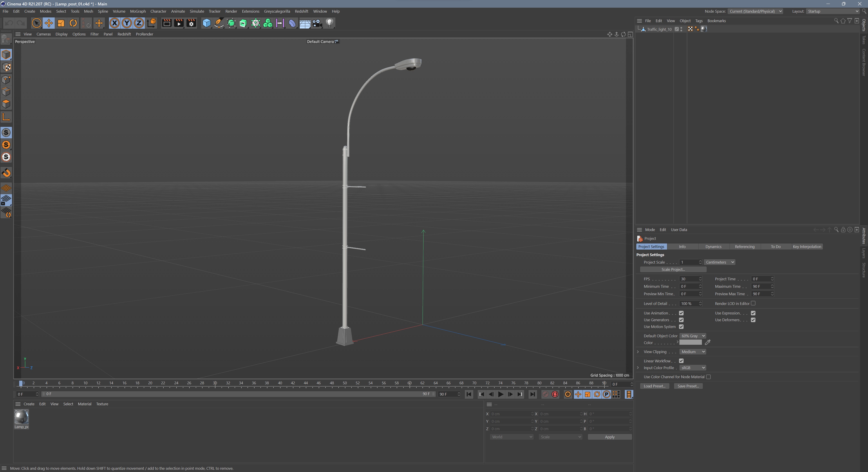Open the Simulate menu
Image resolution: width=868 pixels, height=472 pixels.
pyautogui.click(x=197, y=11)
